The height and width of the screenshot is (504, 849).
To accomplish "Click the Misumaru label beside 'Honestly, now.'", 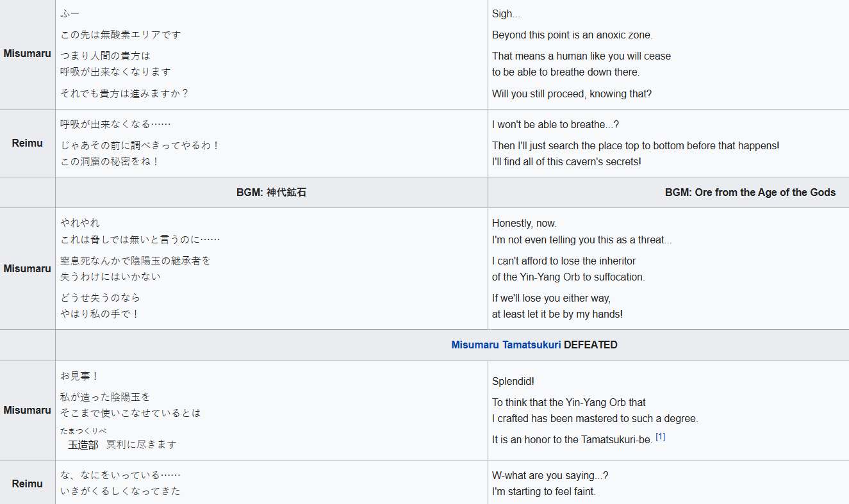I will click(28, 269).
